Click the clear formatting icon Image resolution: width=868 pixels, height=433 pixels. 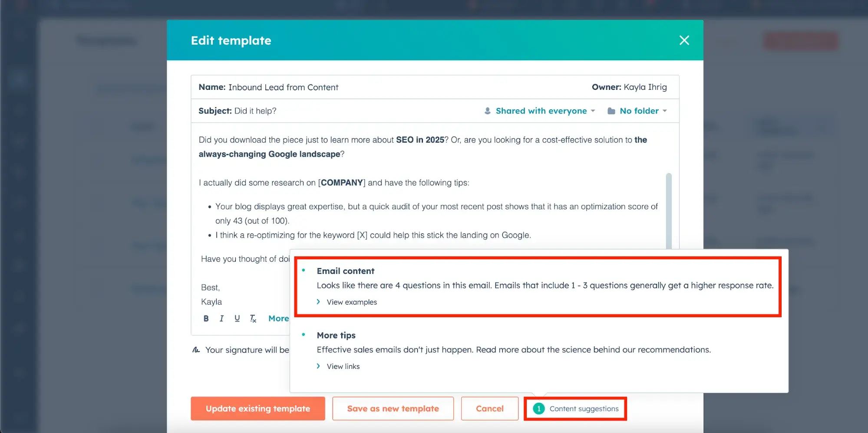[x=253, y=319]
